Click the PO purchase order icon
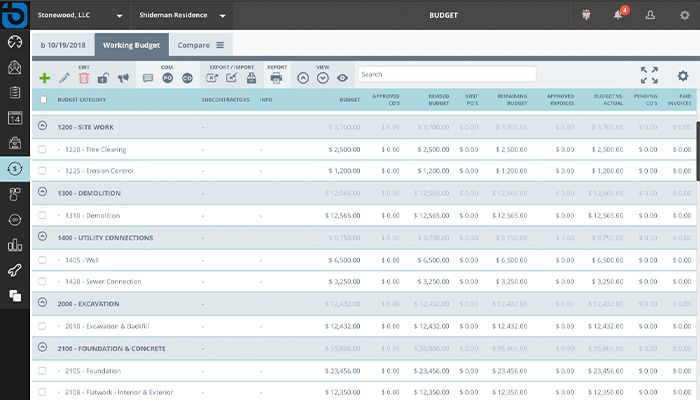Viewport: 700px width, 400px height. coord(167,78)
